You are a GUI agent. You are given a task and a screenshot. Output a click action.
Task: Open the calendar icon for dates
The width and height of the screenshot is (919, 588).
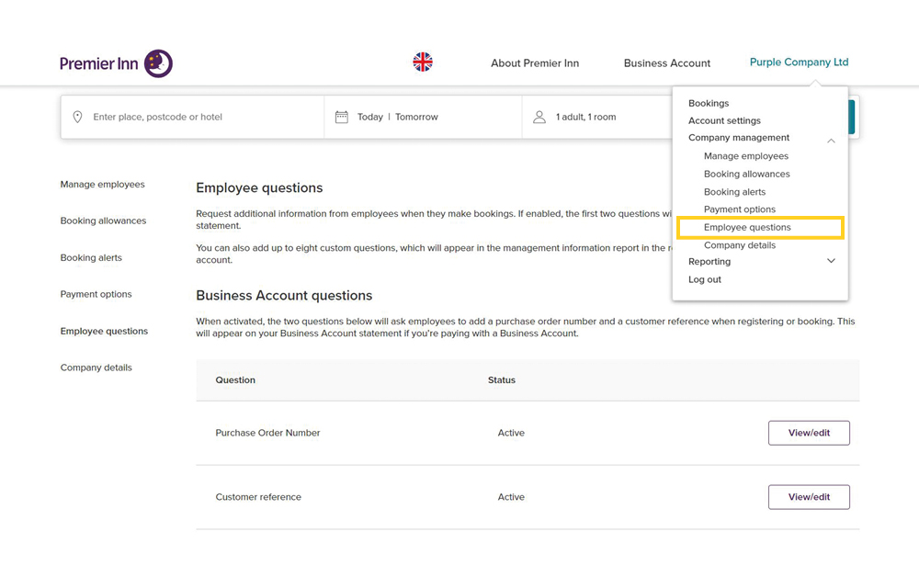coord(342,117)
